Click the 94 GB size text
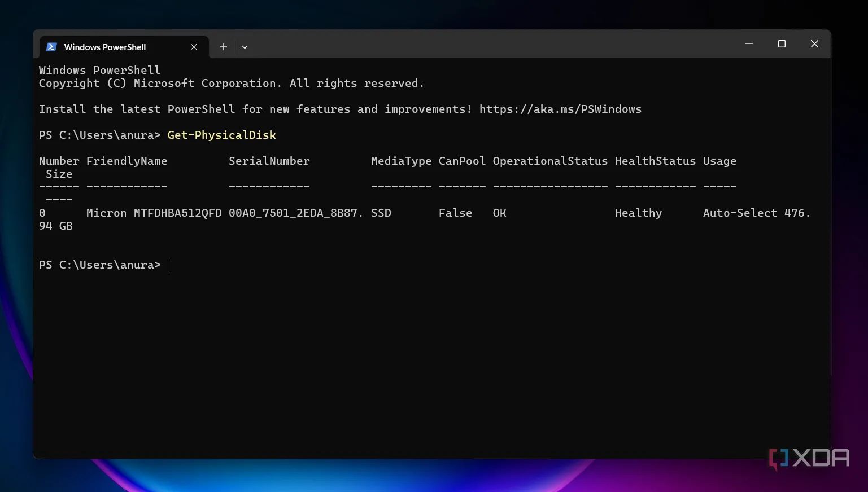This screenshot has height=492, width=868. (x=55, y=226)
